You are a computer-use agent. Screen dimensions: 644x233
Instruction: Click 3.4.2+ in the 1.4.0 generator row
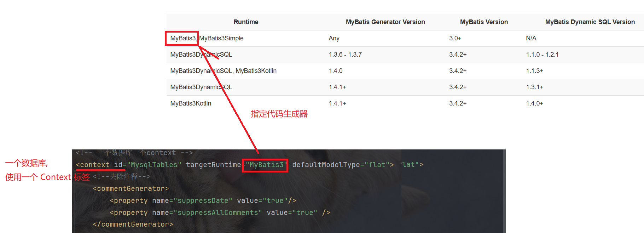458,71
